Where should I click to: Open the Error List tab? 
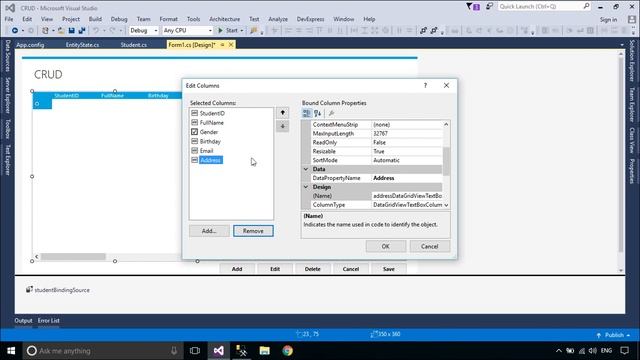point(49,321)
